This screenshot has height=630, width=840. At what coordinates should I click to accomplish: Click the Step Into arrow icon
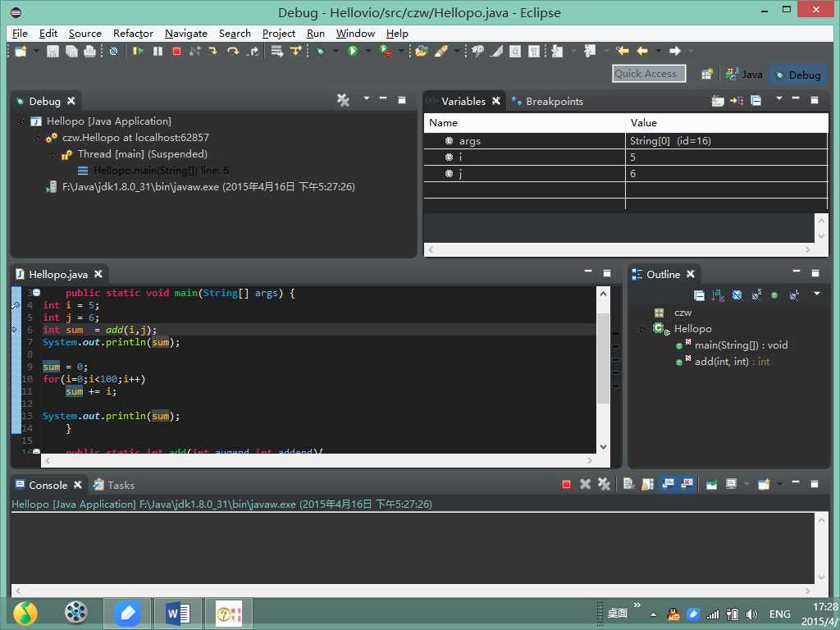click(x=213, y=52)
